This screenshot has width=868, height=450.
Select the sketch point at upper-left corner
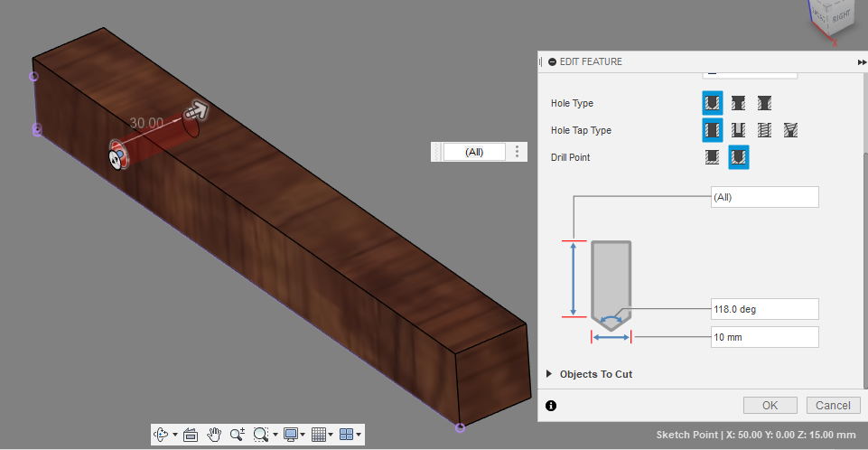tap(33, 77)
